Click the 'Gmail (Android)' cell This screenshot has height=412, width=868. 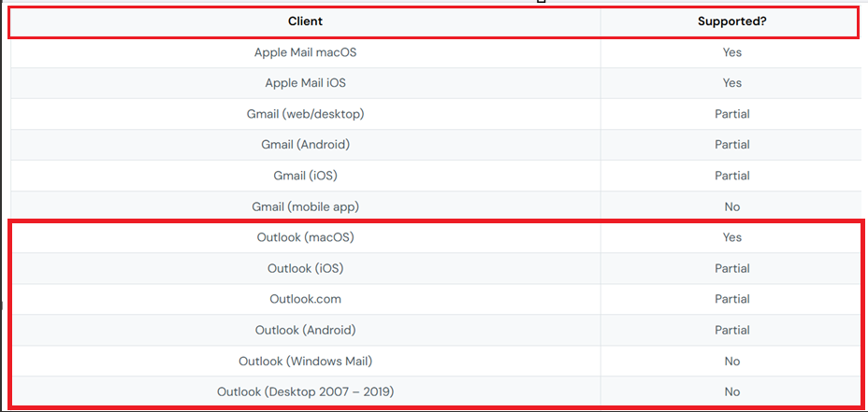click(306, 144)
